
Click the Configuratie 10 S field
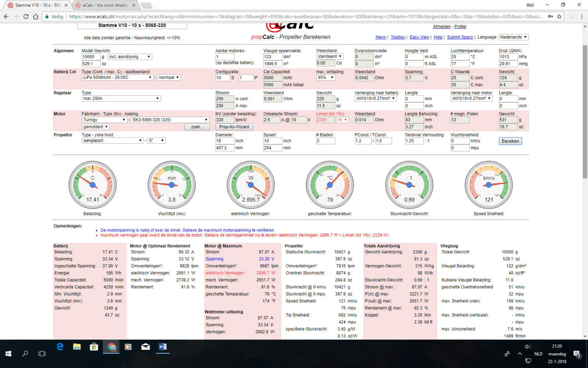click(x=223, y=78)
